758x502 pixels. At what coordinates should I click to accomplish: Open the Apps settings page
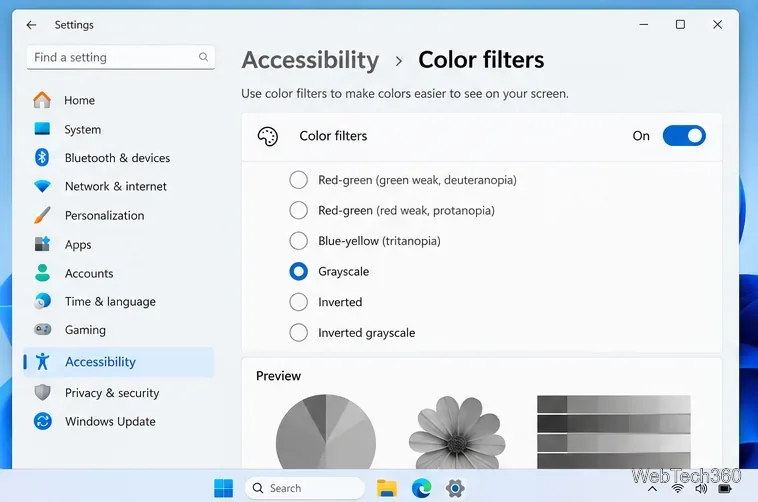pos(119,244)
